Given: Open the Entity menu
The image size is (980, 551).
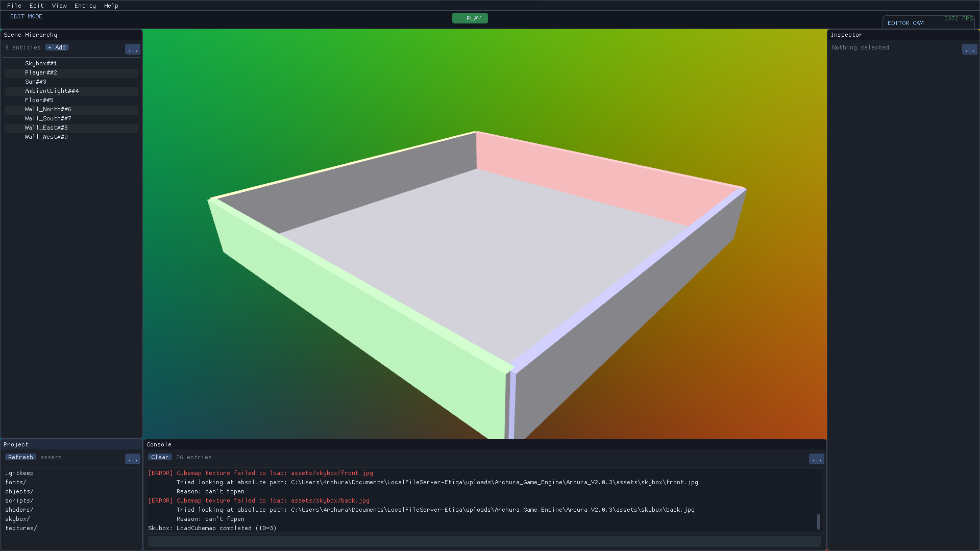Looking at the screenshot, I should point(85,6).
